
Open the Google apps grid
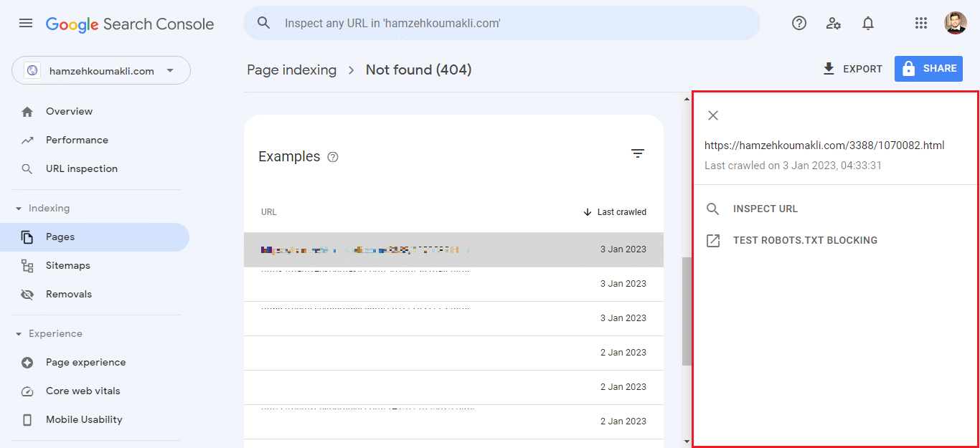tap(921, 24)
